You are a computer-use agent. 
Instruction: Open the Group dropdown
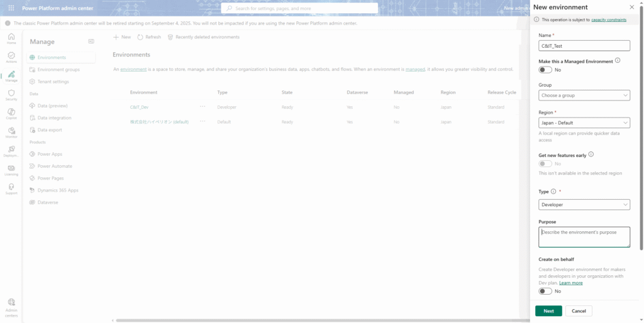click(x=584, y=96)
